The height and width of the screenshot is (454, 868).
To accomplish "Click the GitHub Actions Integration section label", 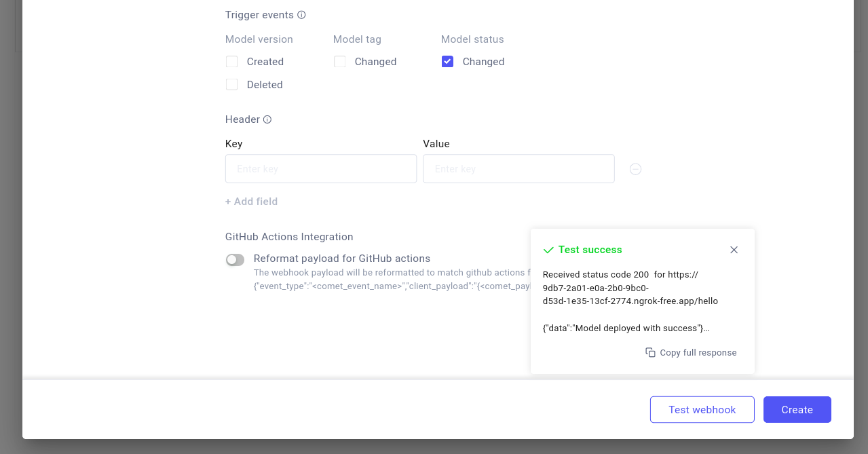I will click(x=288, y=236).
